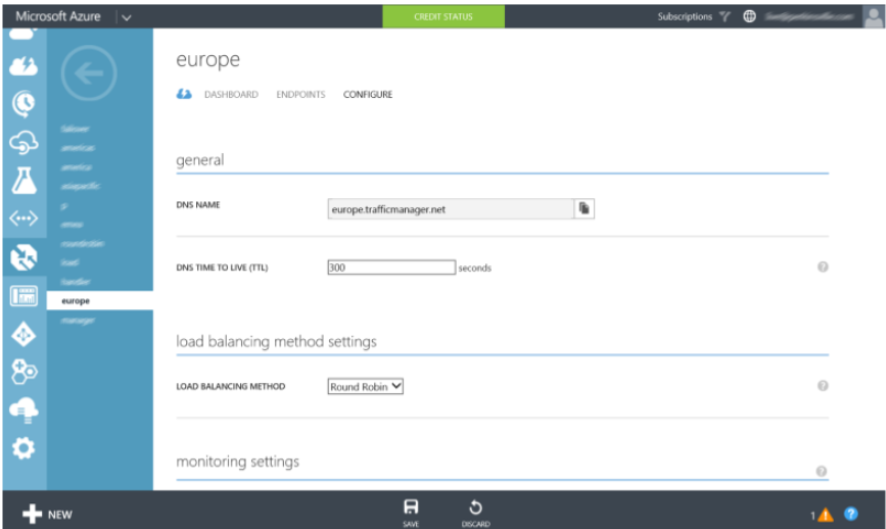Open the flask icon in left sidebar
Image resolution: width=886 pixels, height=529 pixels.
pos(24,179)
